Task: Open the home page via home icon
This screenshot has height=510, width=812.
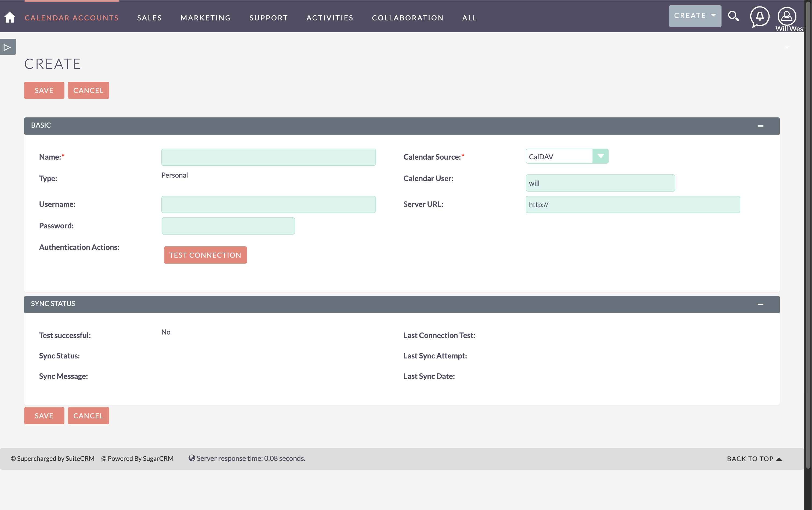Action: (x=9, y=17)
